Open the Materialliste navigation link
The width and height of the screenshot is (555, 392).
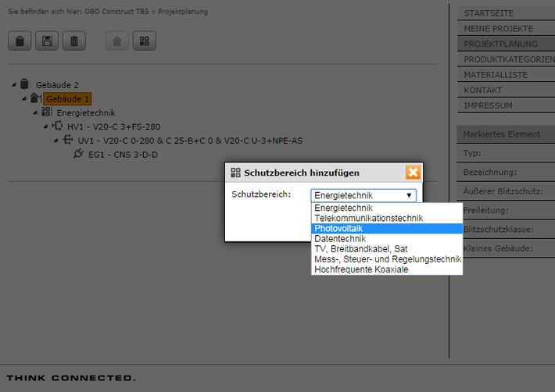pos(496,75)
